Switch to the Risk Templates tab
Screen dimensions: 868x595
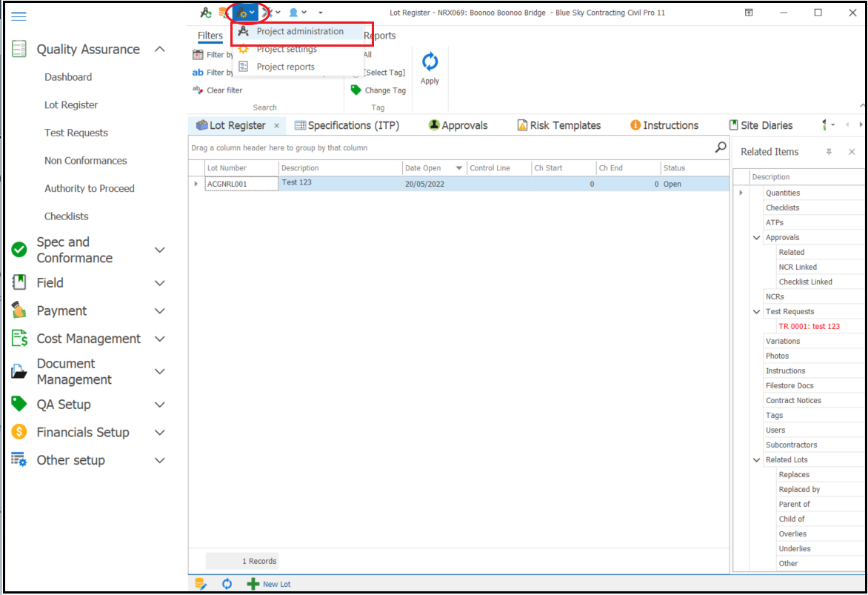(x=559, y=125)
